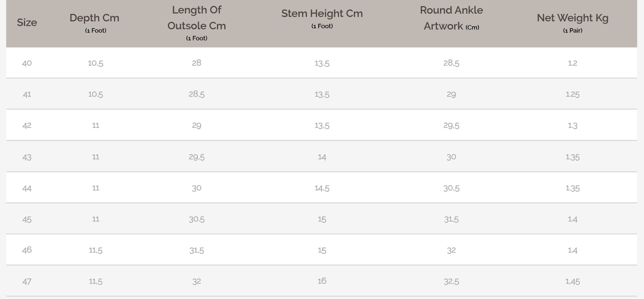Click the Size column header
Viewport: 644px width, 299px height.
click(x=27, y=23)
